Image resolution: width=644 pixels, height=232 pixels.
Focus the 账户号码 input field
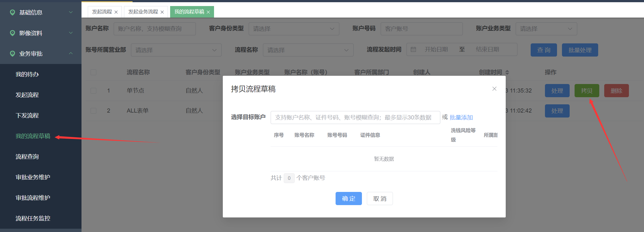(422, 29)
